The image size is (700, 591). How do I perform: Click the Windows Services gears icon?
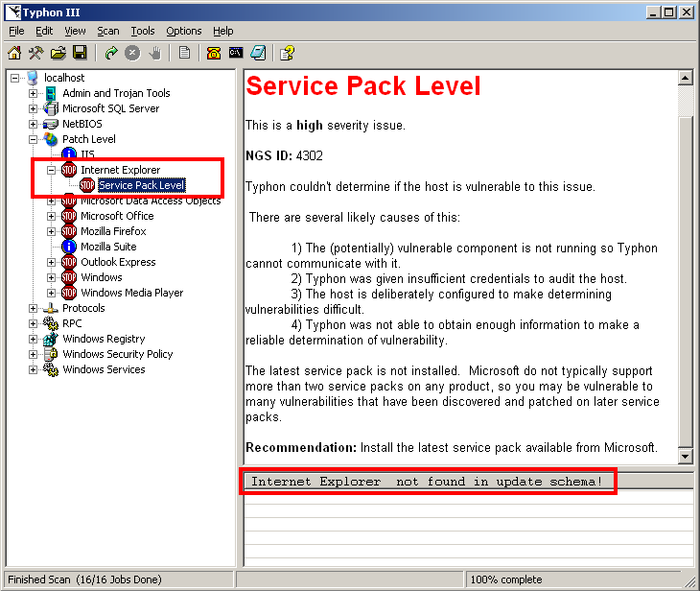tap(51, 369)
